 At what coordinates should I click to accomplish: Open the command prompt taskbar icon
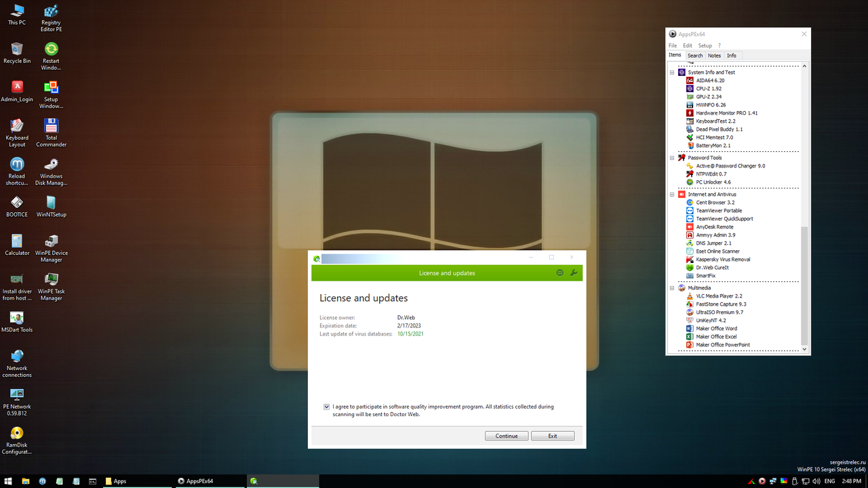[x=92, y=481]
